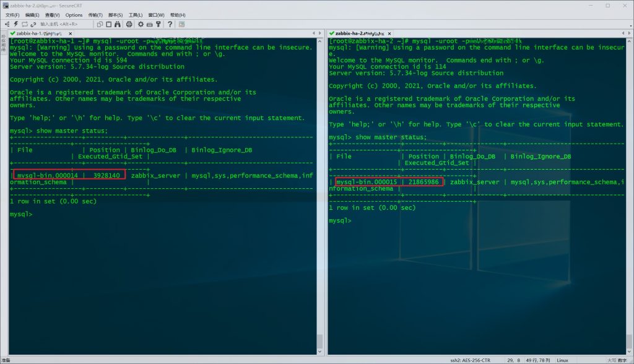Click the SecureCRT application icon in title bar

point(5,6)
